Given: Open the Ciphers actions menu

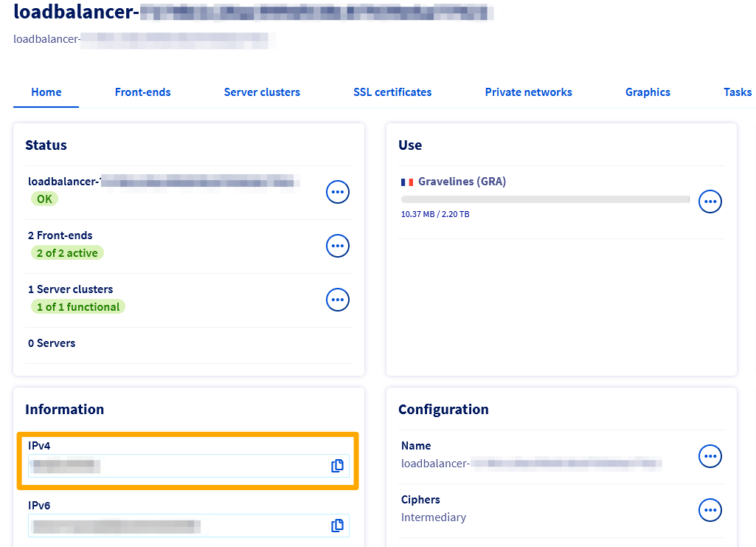Looking at the screenshot, I should point(710,509).
